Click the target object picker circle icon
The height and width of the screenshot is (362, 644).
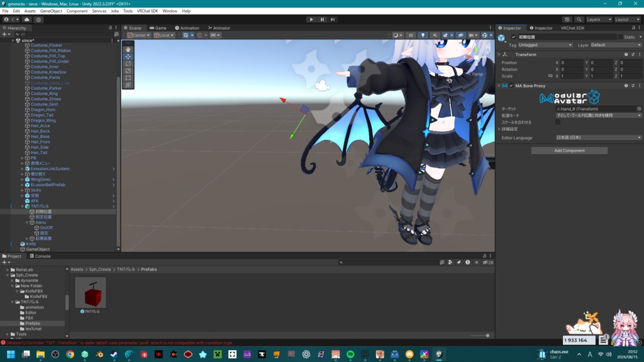coord(639,109)
